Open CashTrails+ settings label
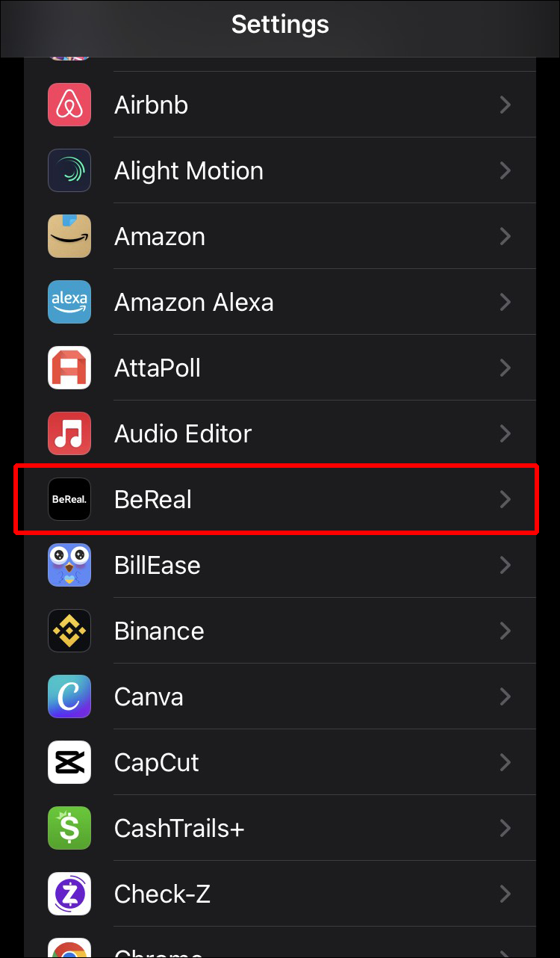The height and width of the screenshot is (958, 560). click(179, 828)
